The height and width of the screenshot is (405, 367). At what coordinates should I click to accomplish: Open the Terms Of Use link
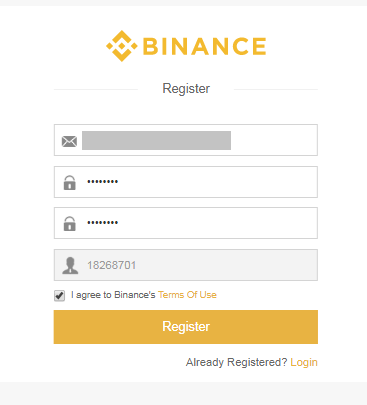[x=187, y=295]
